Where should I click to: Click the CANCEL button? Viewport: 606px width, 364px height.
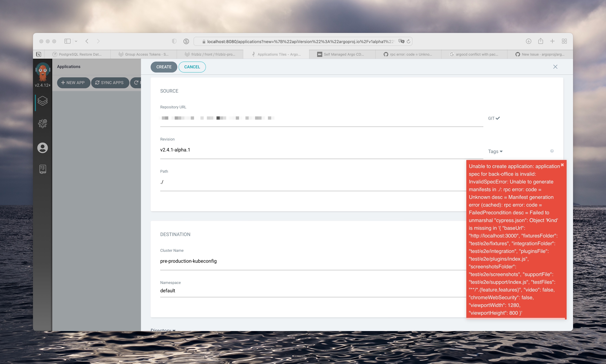coord(192,67)
